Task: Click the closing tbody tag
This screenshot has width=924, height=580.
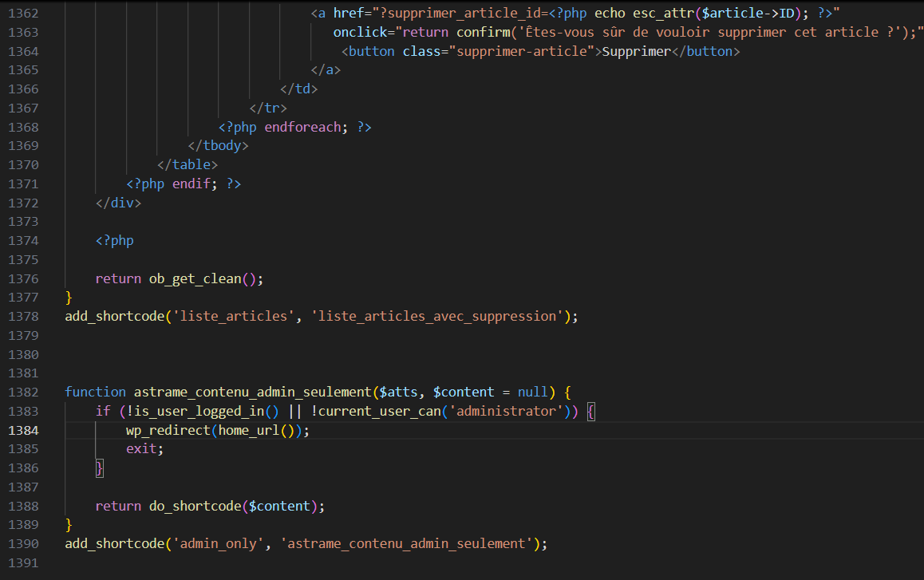Action: click(219, 146)
